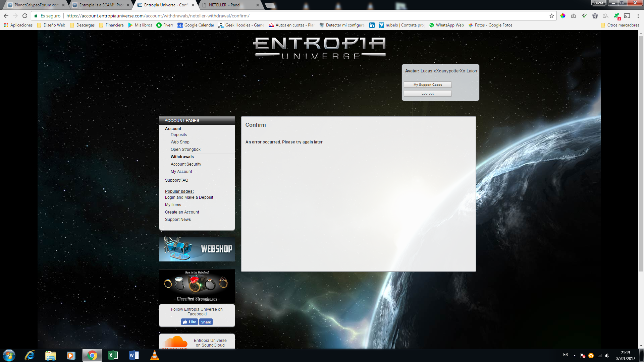This screenshot has height=362, width=644.
Task: Open the LinkedIn bookmark icon
Action: coord(372,25)
